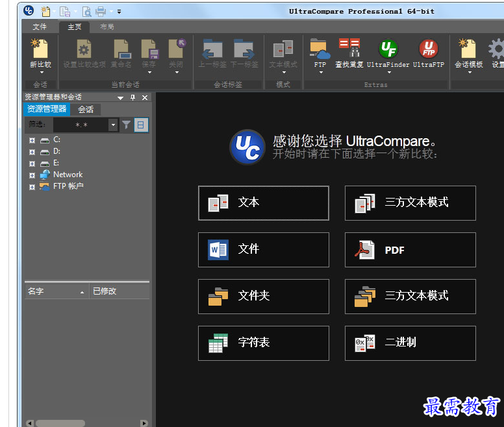The image size is (504, 427).
Task: Expand the C: drive node
Action: tap(32, 140)
